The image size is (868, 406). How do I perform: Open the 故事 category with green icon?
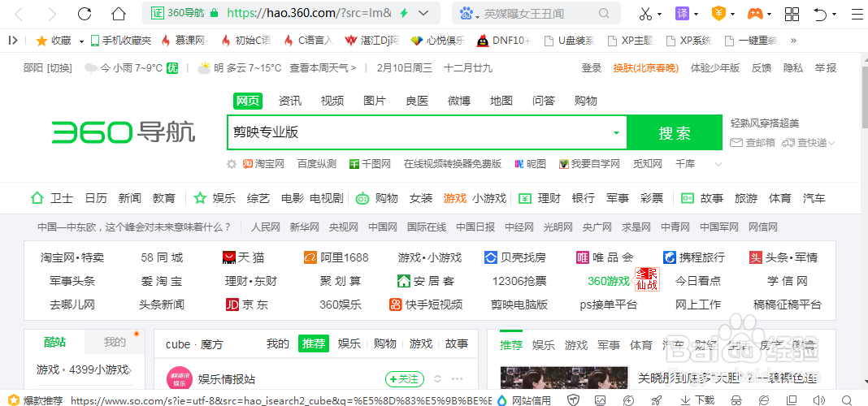[702, 198]
